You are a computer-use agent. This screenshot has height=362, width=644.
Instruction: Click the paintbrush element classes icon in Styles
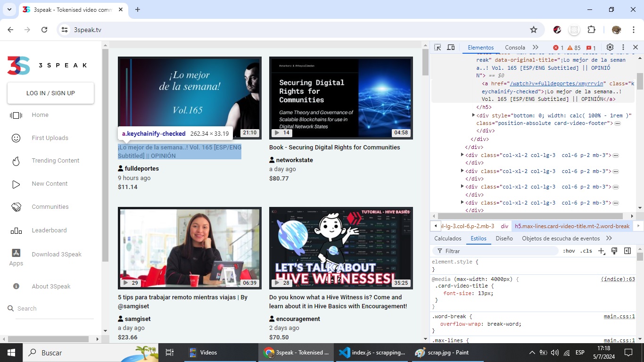(614, 251)
